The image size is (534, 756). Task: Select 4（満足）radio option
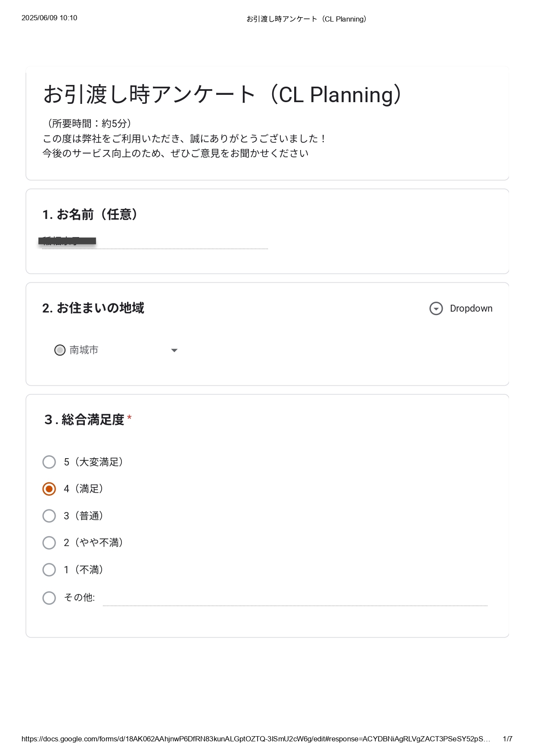coord(49,489)
